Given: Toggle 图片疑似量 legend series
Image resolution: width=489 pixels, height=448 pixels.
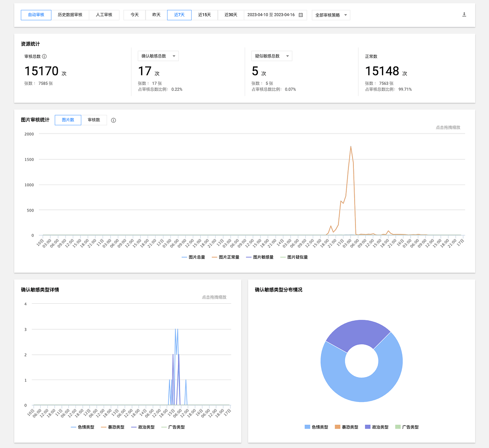Looking at the screenshot, I should 294,257.
